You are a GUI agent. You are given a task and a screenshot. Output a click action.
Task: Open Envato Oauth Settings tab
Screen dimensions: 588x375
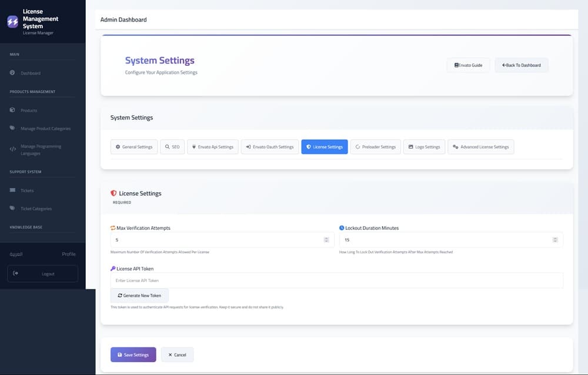coord(269,147)
